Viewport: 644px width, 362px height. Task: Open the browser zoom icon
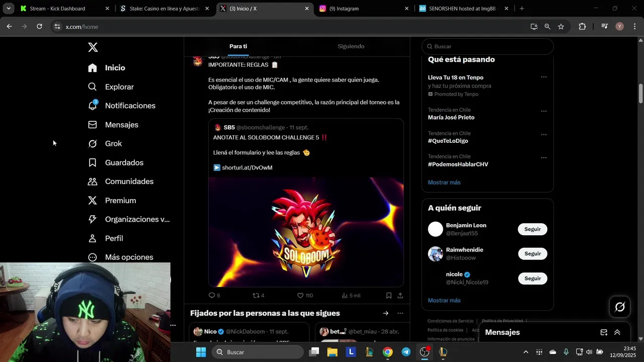coord(547,27)
